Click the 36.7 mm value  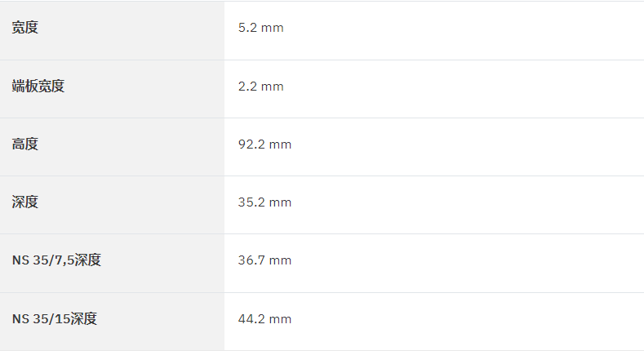pyautogui.click(x=265, y=260)
